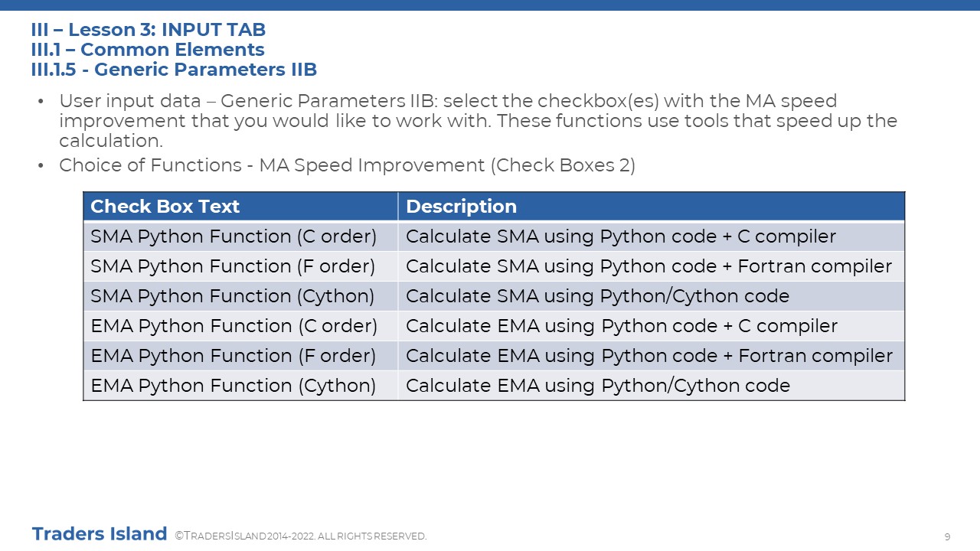
Task: Click description 'Calculate EMA using Python code + C compiler'
Action: point(622,326)
